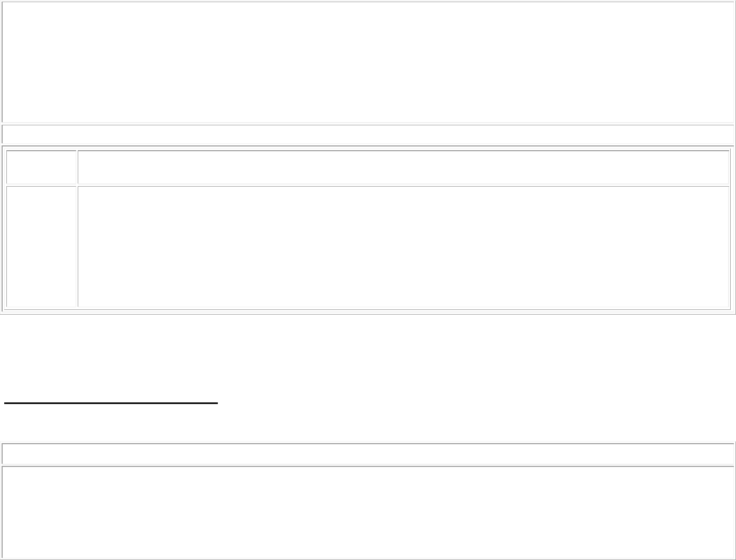Select the small upper-left cell of the nested table
This screenshot has height=560, width=736.
click(x=41, y=167)
